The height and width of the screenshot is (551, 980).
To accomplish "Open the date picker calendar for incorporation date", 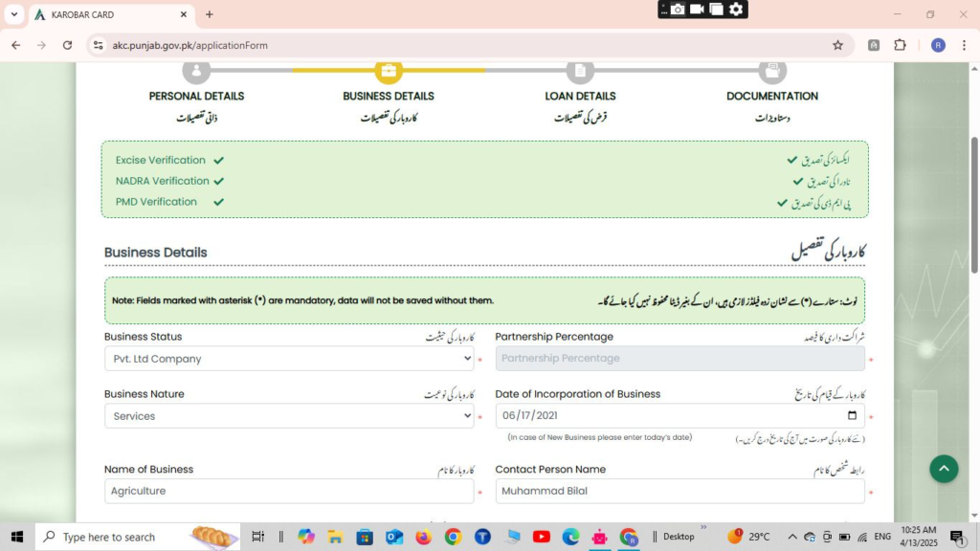I will [x=852, y=416].
